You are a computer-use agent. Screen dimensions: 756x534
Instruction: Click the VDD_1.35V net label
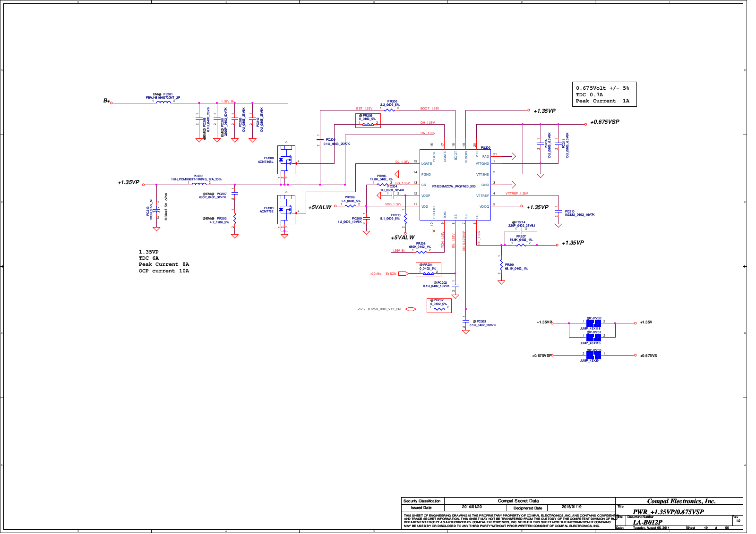(x=393, y=204)
